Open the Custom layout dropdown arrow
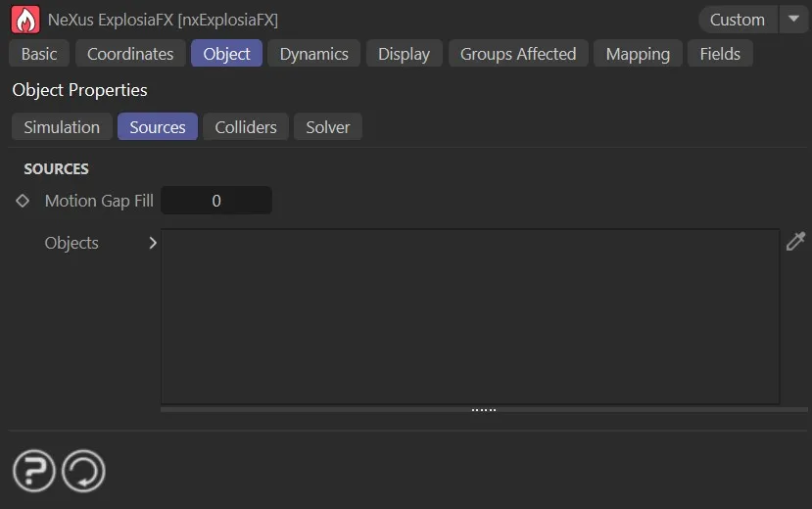Image resolution: width=812 pixels, height=509 pixels. 793,20
